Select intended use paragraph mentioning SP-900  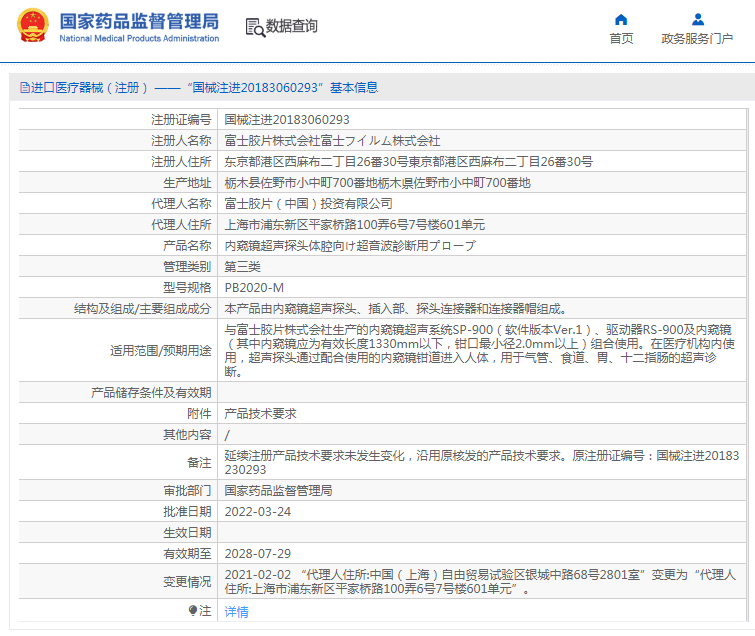(x=480, y=350)
